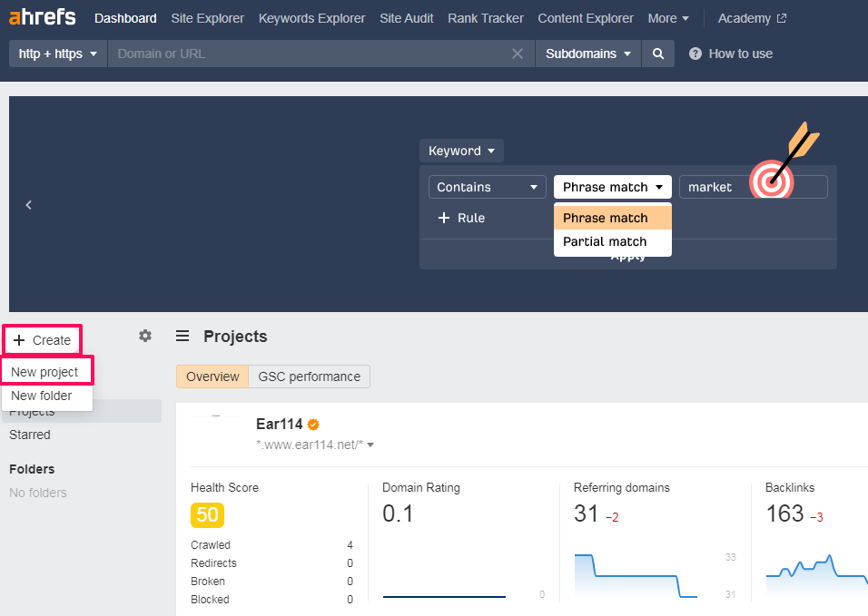Open Site Explorer in top navigation
Screen dimensions: 868x616
207,18
